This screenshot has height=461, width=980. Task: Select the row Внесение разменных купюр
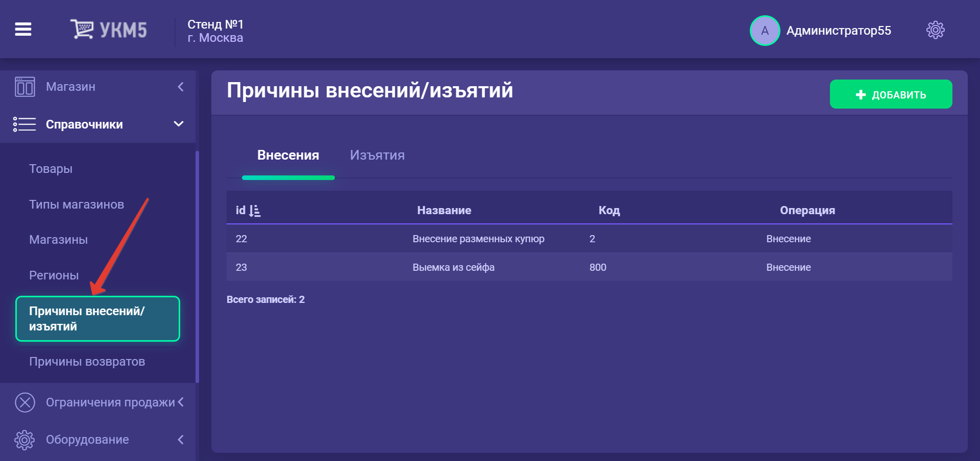pos(478,239)
